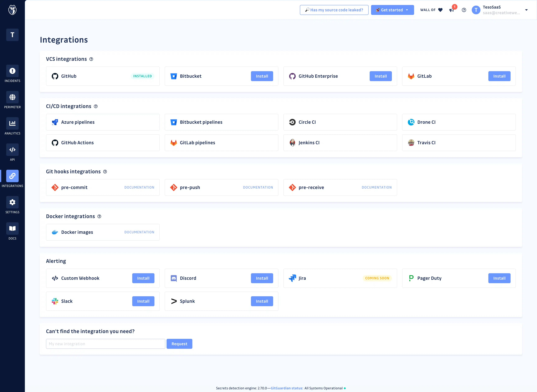The width and height of the screenshot is (537, 392).
Task: Expand the Get started dropdown
Action: click(x=392, y=10)
